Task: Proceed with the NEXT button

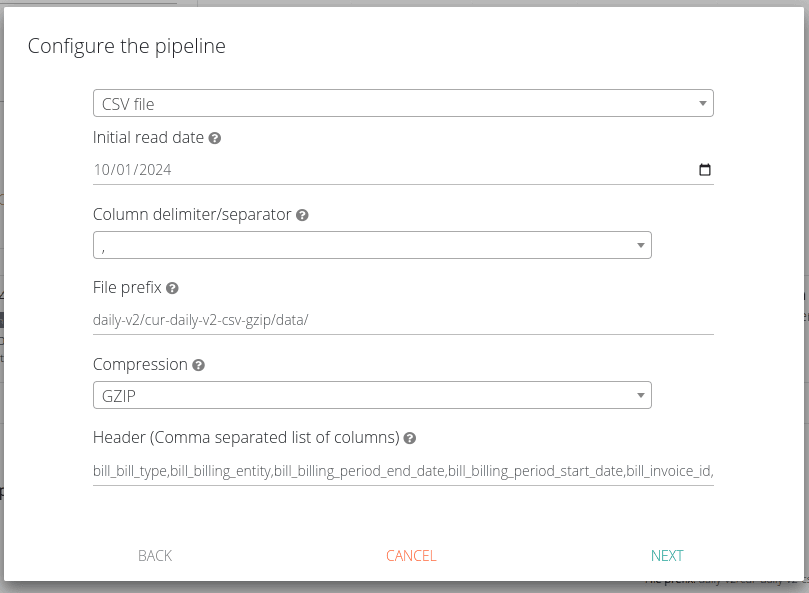Action: coord(667,556)
